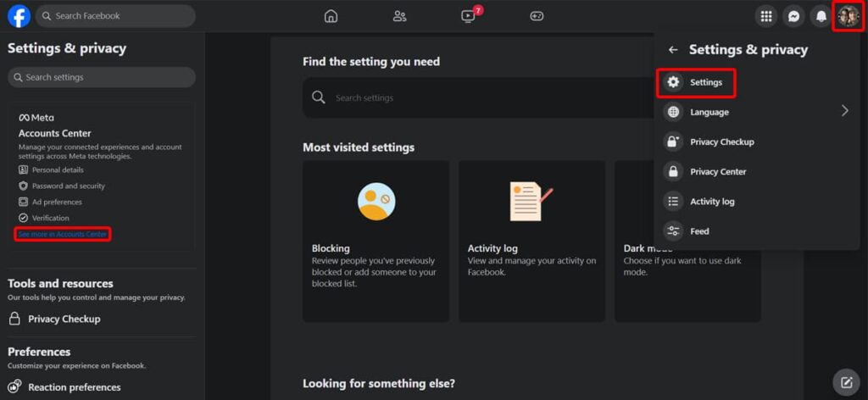Open Activity log from the dropdown menu

(711, 202)
